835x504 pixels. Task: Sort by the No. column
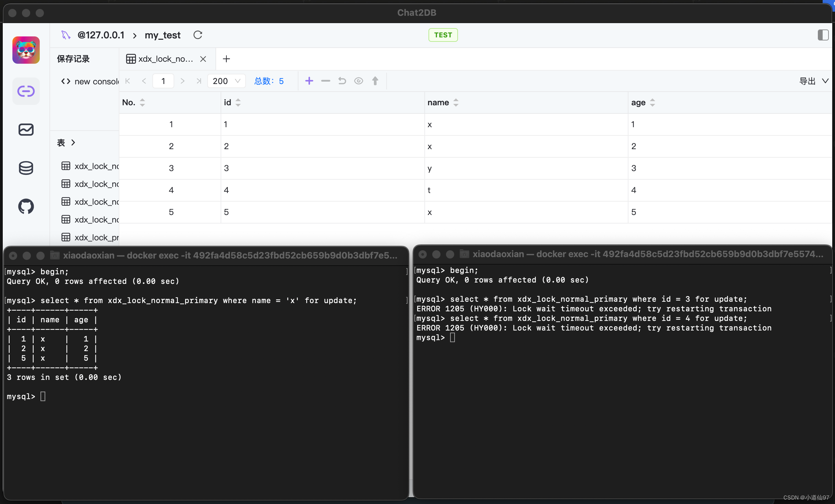coord(142,103)
